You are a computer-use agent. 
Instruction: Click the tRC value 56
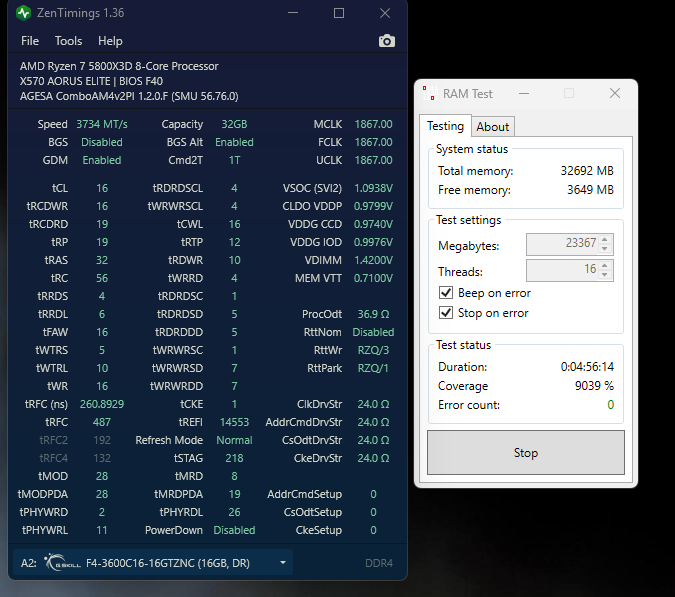coord(102,278)
